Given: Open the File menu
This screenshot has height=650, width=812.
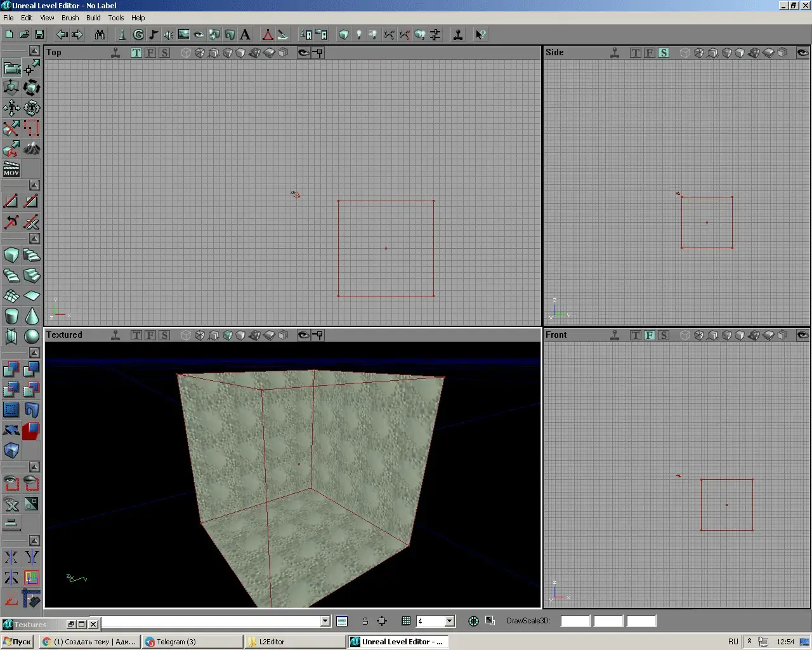Looking at the screenshot, I should tap(8, 18).
